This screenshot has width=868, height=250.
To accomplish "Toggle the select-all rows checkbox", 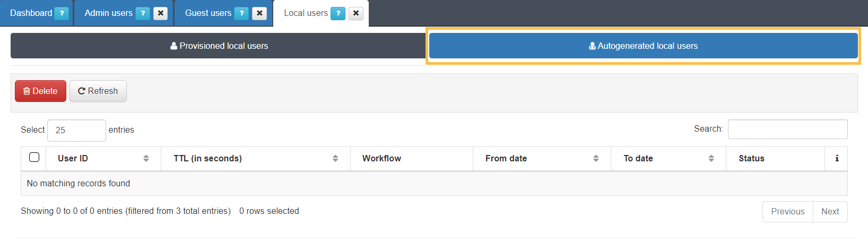I will coord(34,157).
